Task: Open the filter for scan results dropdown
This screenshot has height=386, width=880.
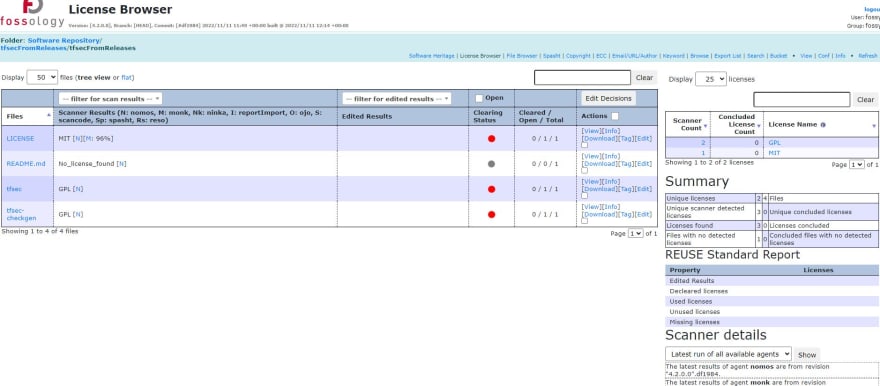Action: point(110,99)
